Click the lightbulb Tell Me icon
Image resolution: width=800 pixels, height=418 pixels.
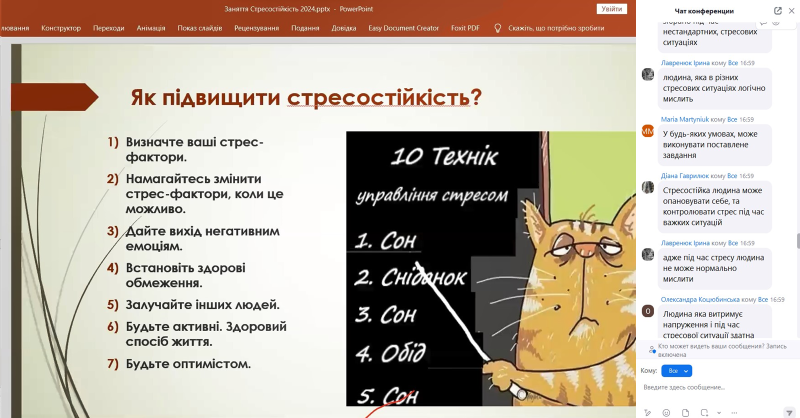498,28
